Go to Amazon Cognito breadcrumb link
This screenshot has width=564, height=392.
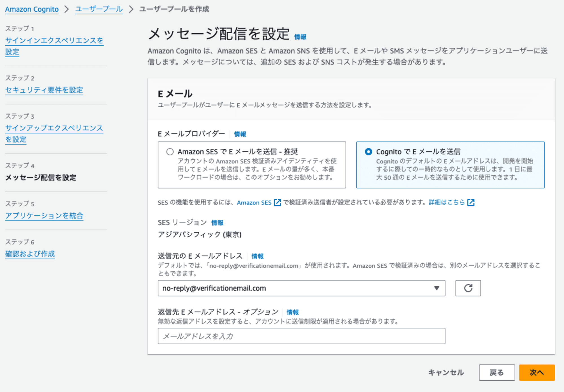pyautogui.click(x=32, y=9)
